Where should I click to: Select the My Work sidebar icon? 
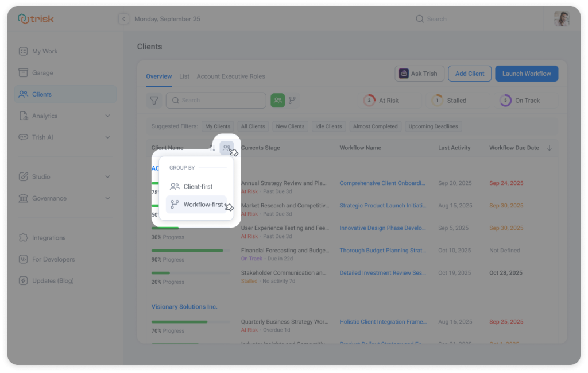tap(22, 51)
